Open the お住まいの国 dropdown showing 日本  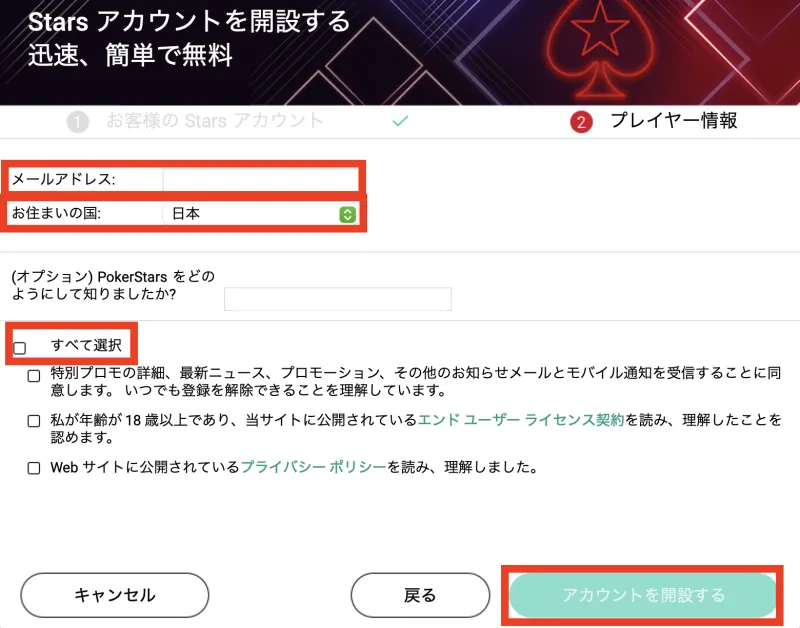[260, 214]
